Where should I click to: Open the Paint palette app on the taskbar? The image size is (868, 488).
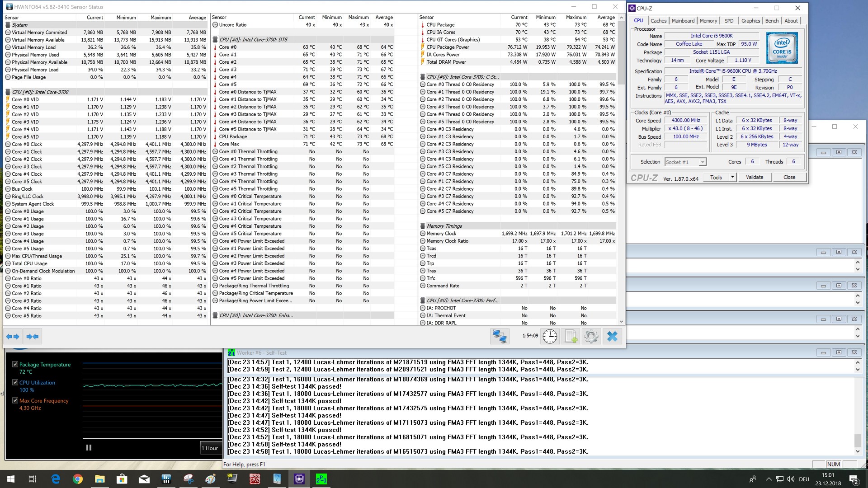[x=211, y=479]
